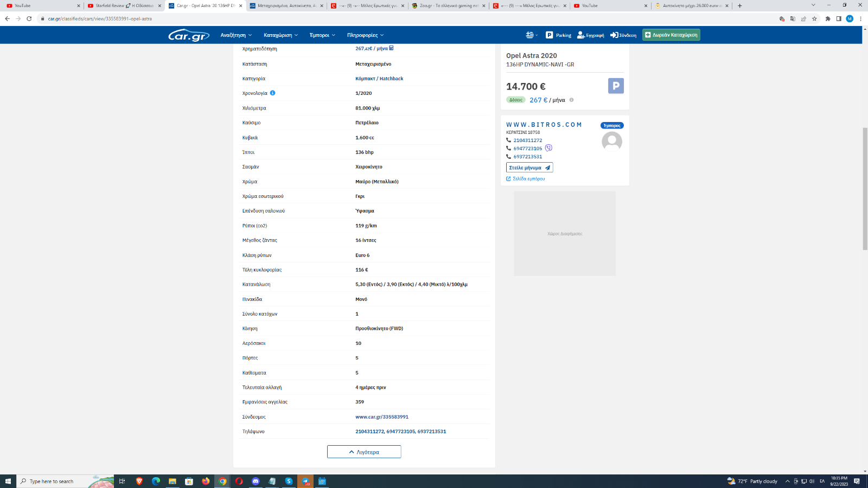Open Brave browser from the taskbar

pyautogui.click(x=139, y=481)
